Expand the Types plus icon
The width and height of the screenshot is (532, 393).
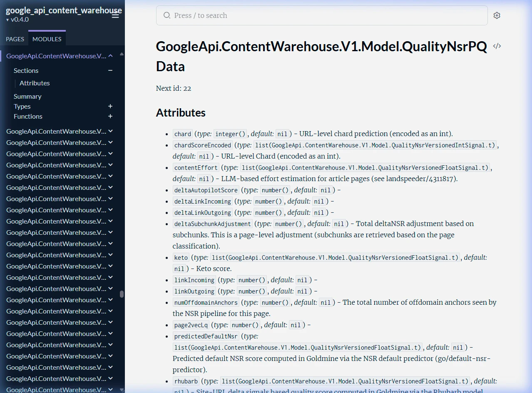click(110, 106)
